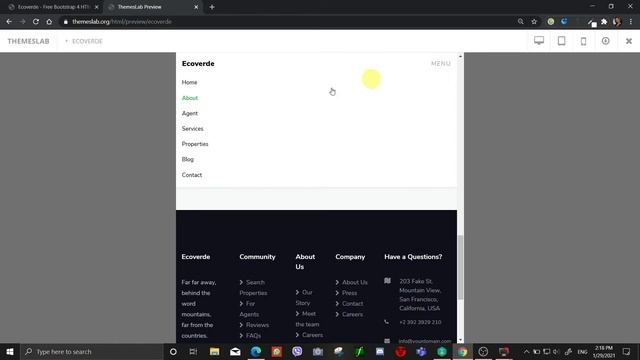Click the Ecoverde site brand
This screenshot has width=640, height=360.
(x=198, y=64)
